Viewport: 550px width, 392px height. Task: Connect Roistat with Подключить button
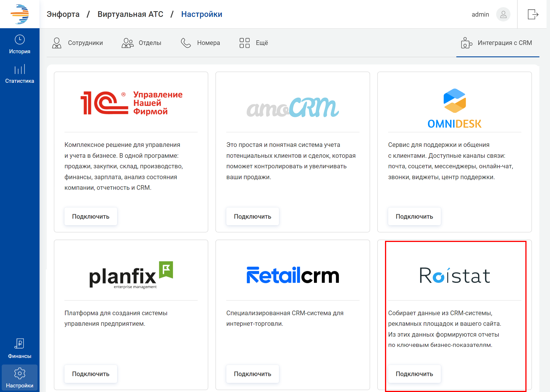(415, 374)
